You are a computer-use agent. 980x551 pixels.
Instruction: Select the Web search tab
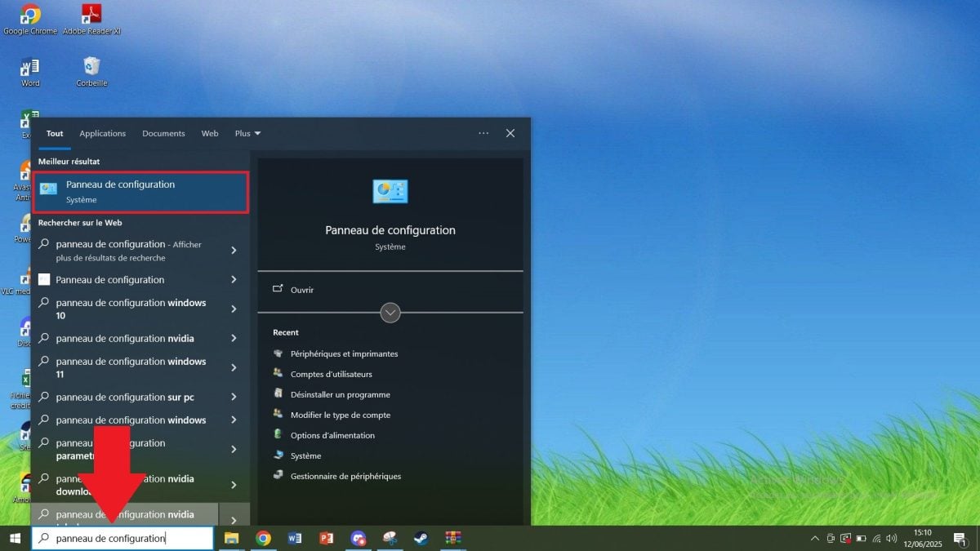click(x=210, y=133)
